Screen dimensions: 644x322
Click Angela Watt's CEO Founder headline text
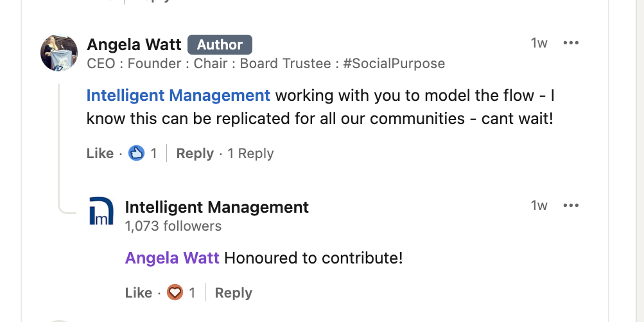265,64
